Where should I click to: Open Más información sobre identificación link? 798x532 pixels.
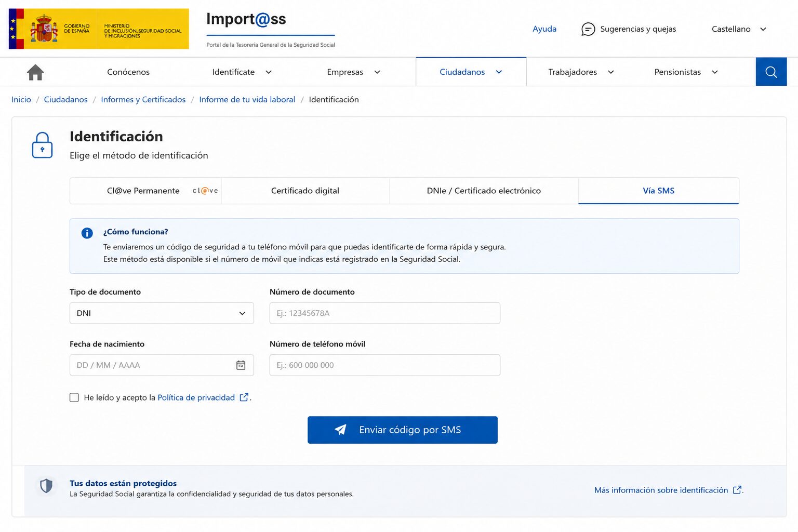[661, 490]
